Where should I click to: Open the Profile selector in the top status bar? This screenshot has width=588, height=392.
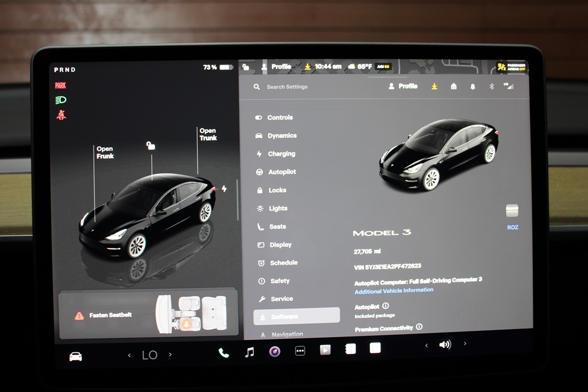click(x=276, y=67)
